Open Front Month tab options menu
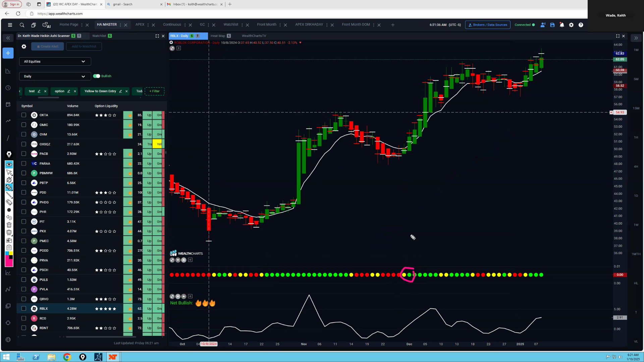644x362 pixels. pos(280,25)
